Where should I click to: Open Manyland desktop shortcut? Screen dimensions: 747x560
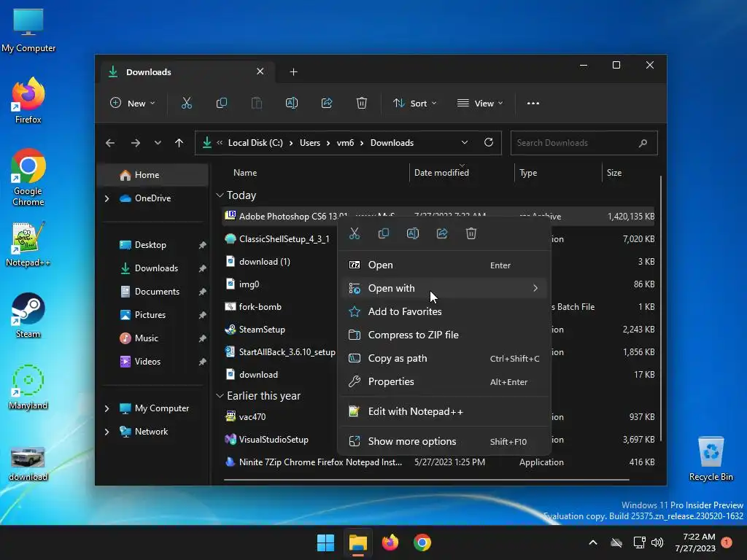(28, 387)
